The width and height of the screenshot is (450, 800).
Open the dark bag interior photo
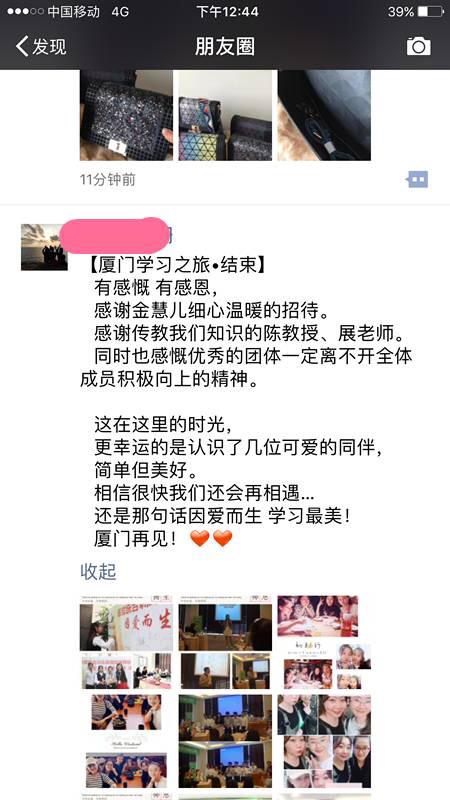[324, 115]
